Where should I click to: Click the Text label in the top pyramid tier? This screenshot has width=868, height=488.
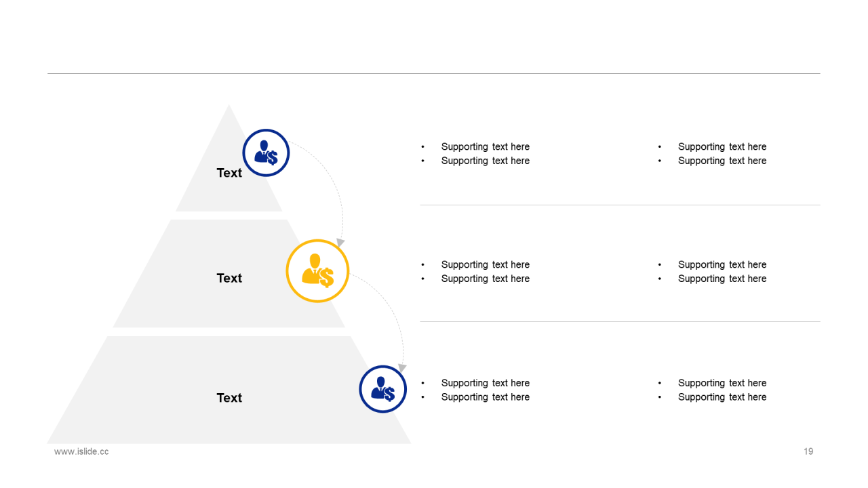(x=229, y=173)
